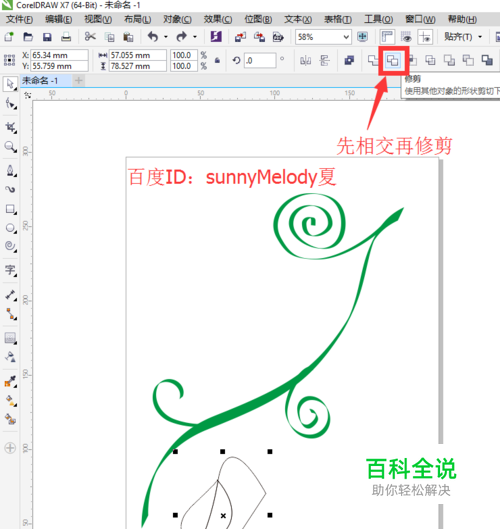Click the Mirror horizontally button
This screenshot has width=500, height=529.
305,61
